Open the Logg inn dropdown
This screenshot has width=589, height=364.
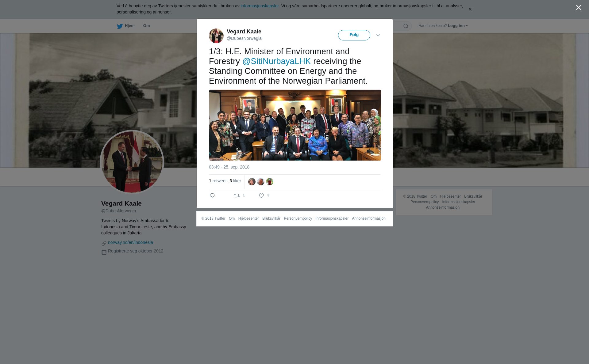coord(458,26)
